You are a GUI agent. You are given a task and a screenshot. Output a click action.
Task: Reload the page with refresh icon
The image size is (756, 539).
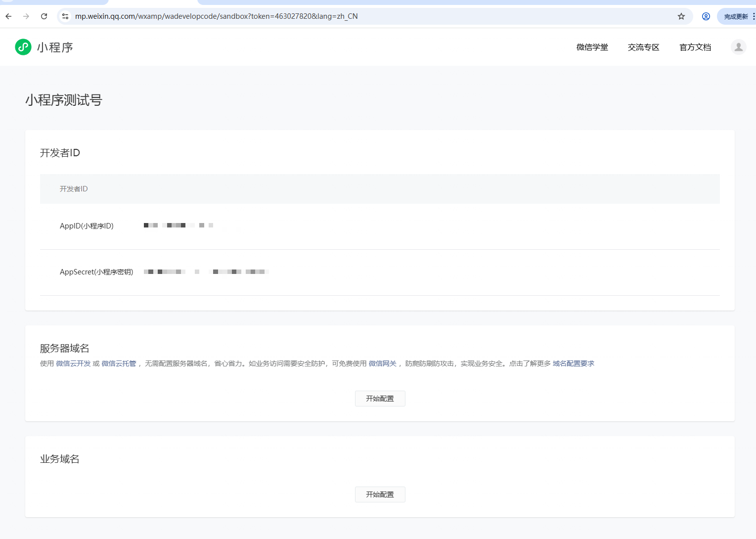(44, 16)
